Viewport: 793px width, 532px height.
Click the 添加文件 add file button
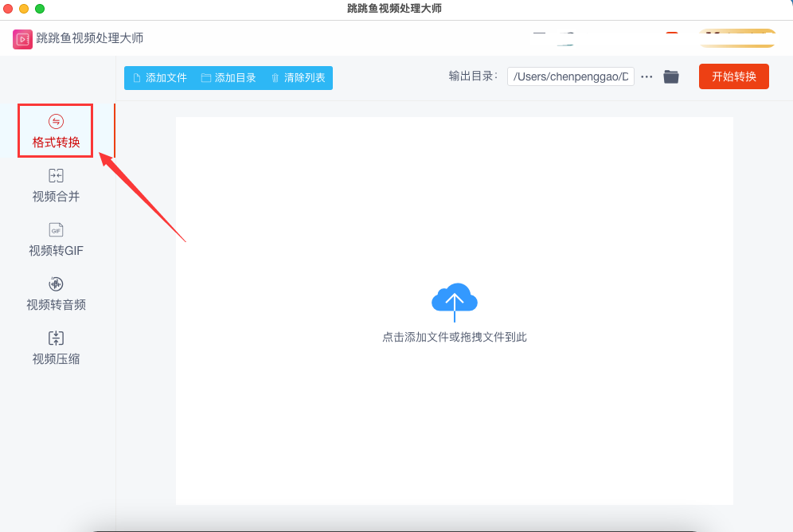tap(159, 78)
